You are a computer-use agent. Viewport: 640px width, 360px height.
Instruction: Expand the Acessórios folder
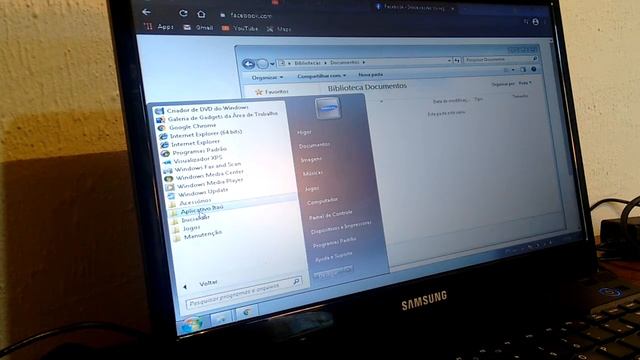[190, 202]
